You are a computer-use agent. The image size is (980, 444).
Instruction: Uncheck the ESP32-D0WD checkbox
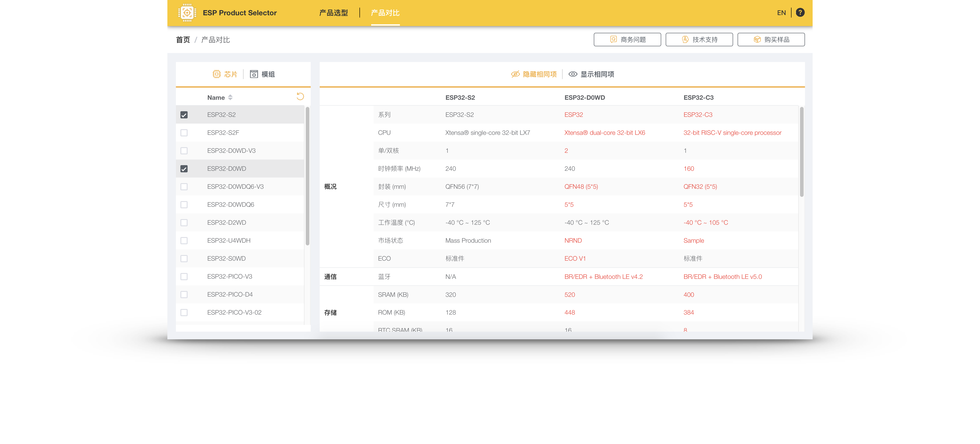click(184, 169)
